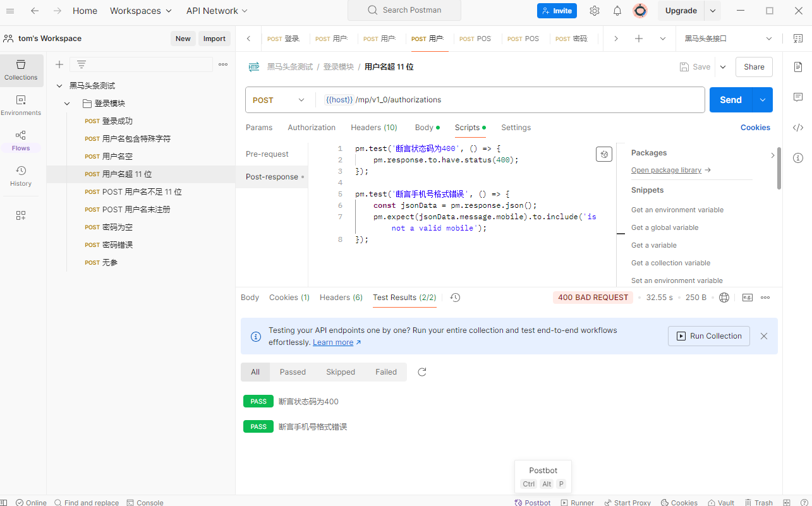Open Collections in the sidebar
Viewport: 812px width, 506px height.
21,69
